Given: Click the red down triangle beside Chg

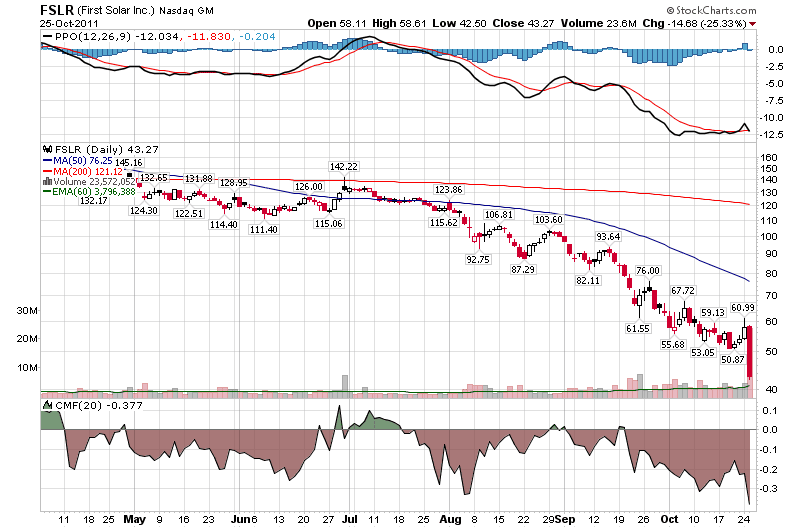Looking at the screenshot, I should pos(753,24).
